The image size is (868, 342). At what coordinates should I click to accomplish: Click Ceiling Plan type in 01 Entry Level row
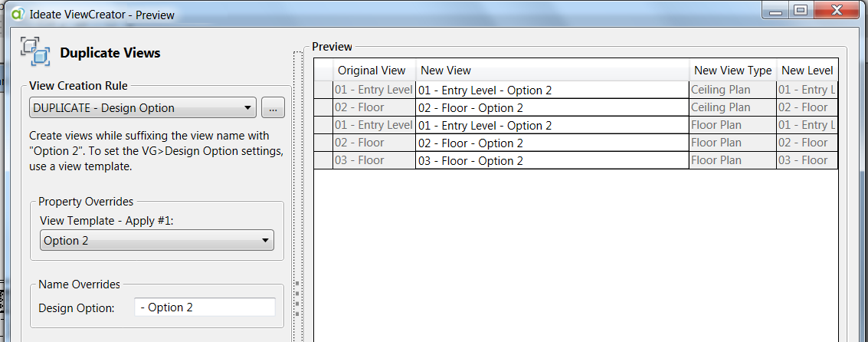(x=733, y=90)
